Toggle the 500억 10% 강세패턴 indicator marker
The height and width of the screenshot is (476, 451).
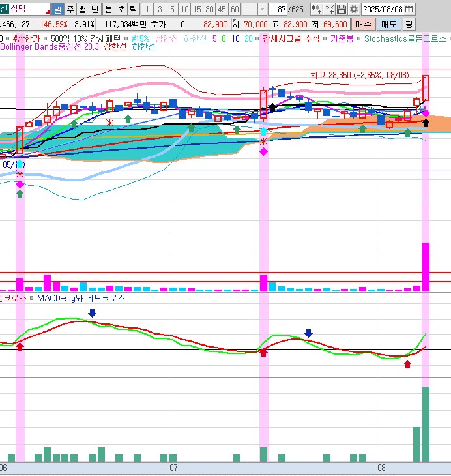(x=45, y=38)
